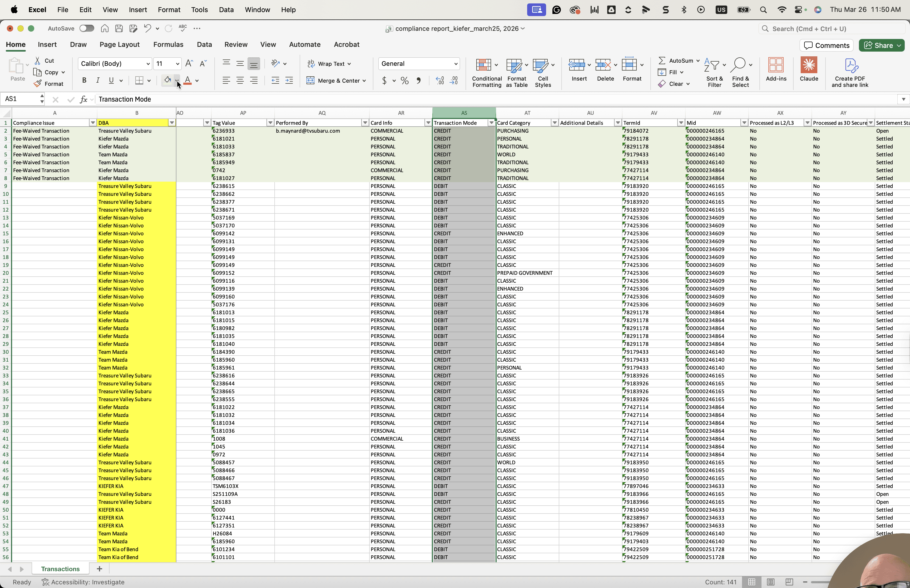Select Normal view in status bar
The image size is (910, 588).
[751, 582]
